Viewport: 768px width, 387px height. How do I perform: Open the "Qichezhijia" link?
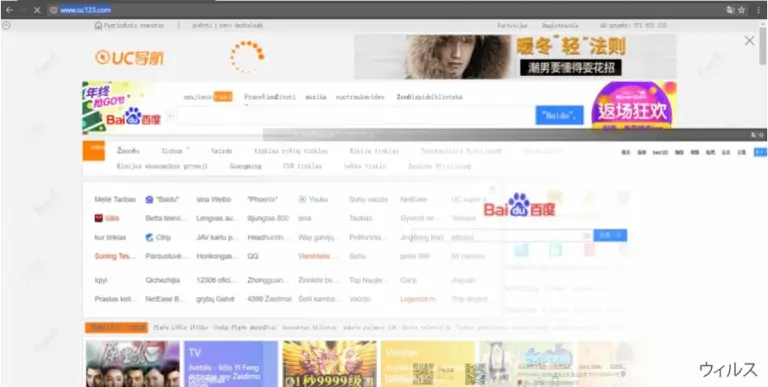pos(163,280)
